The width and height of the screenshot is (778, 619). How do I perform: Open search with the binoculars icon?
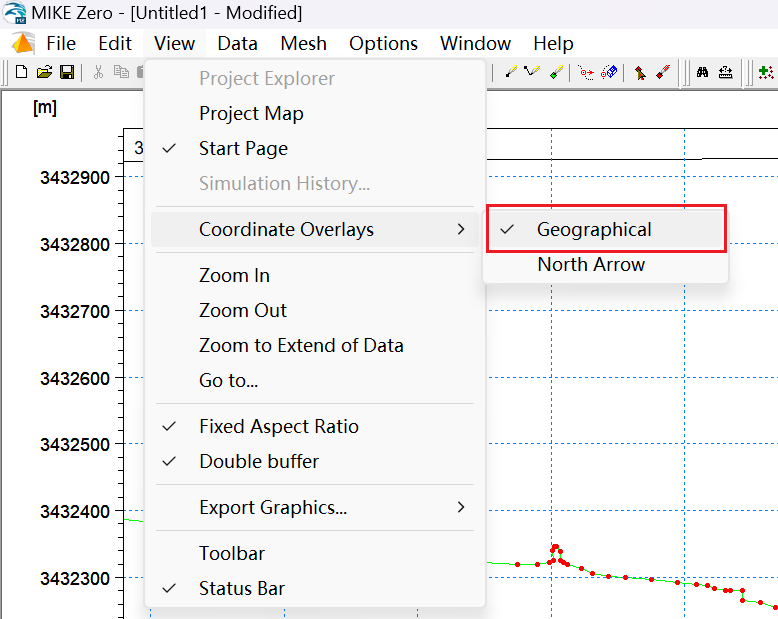(702, 72)
